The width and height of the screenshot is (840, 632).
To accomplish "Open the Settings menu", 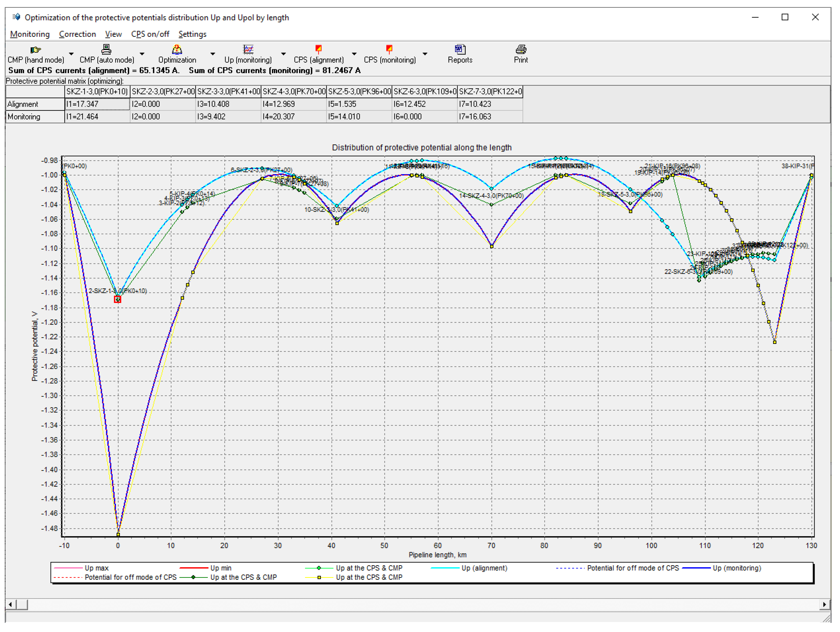I will (192, 34).
